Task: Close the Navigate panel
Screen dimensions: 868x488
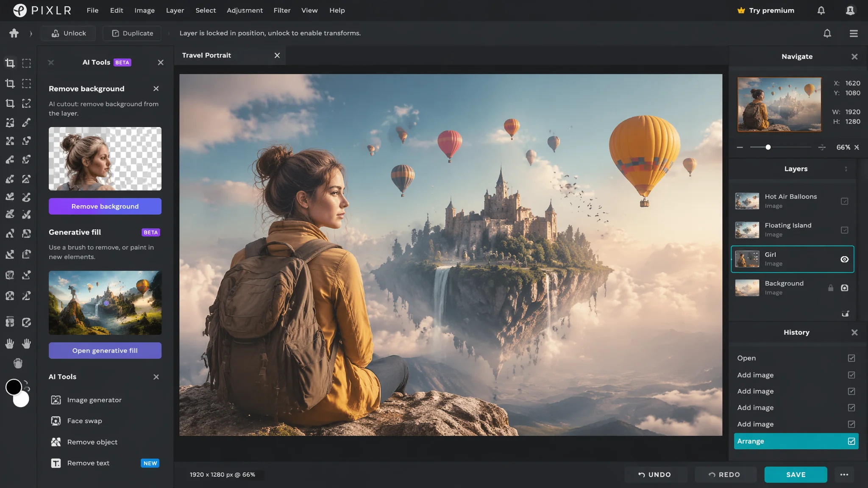Action: click(854, 56)
